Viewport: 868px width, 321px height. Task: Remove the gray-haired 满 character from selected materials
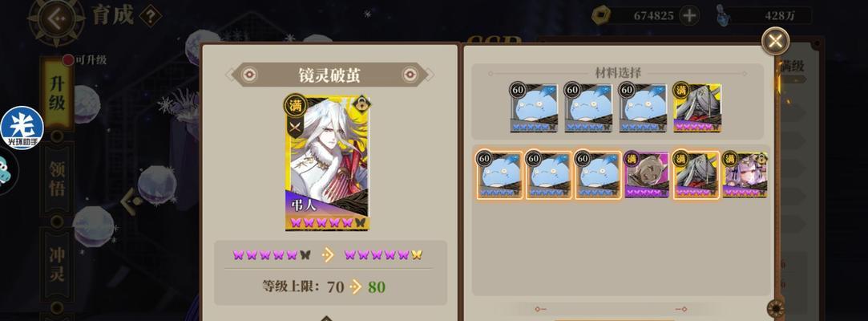(697, 108)
